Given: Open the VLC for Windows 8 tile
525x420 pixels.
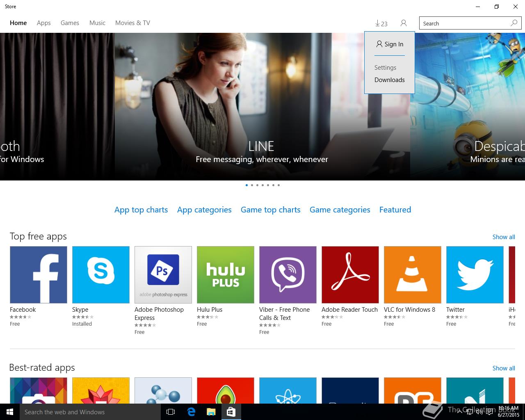Looking at the screenshot, I should pyautogui.click(x=413, y=275).
